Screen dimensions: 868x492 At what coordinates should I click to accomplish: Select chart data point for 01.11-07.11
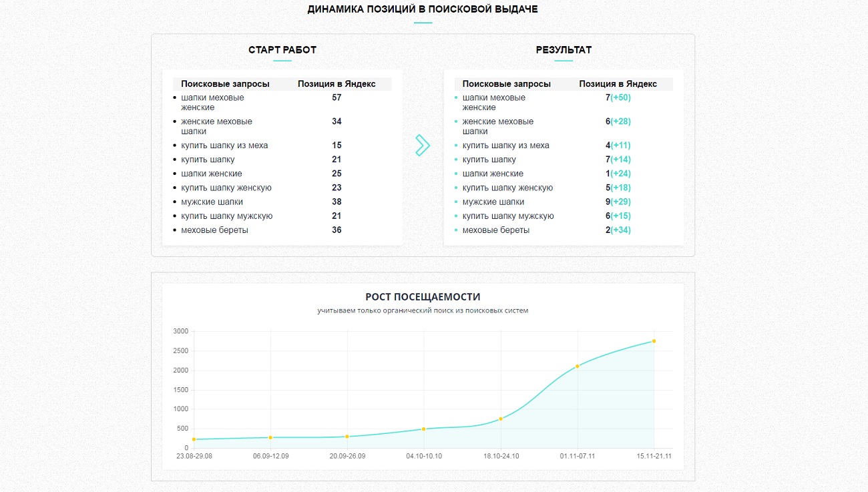[x=578, y=366]
